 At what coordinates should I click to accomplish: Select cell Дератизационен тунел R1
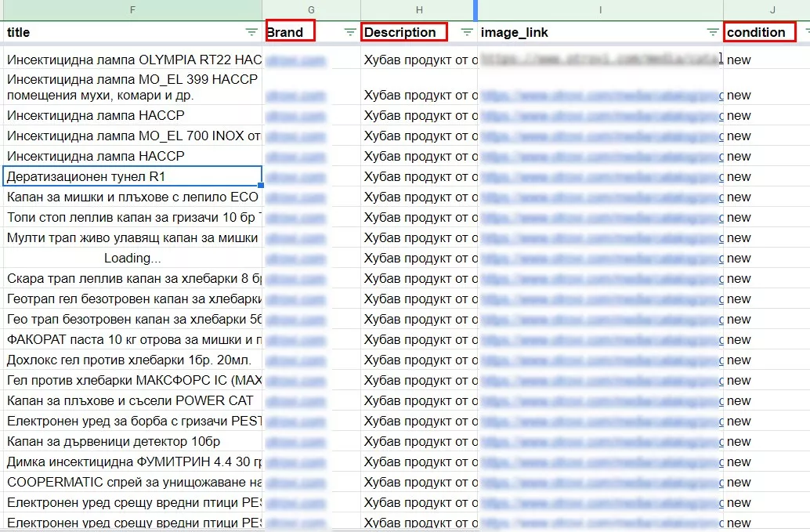(x=132, y=176)
